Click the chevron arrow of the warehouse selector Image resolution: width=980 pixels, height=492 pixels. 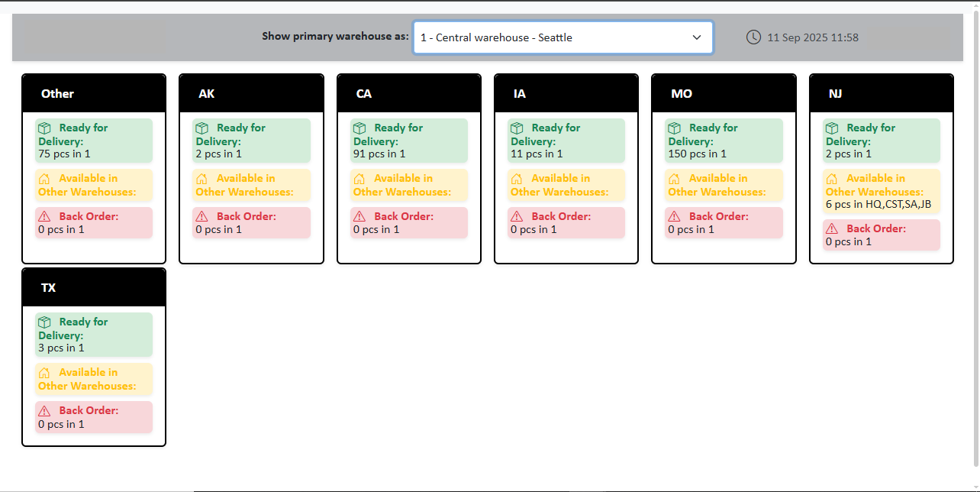point(696,37)
